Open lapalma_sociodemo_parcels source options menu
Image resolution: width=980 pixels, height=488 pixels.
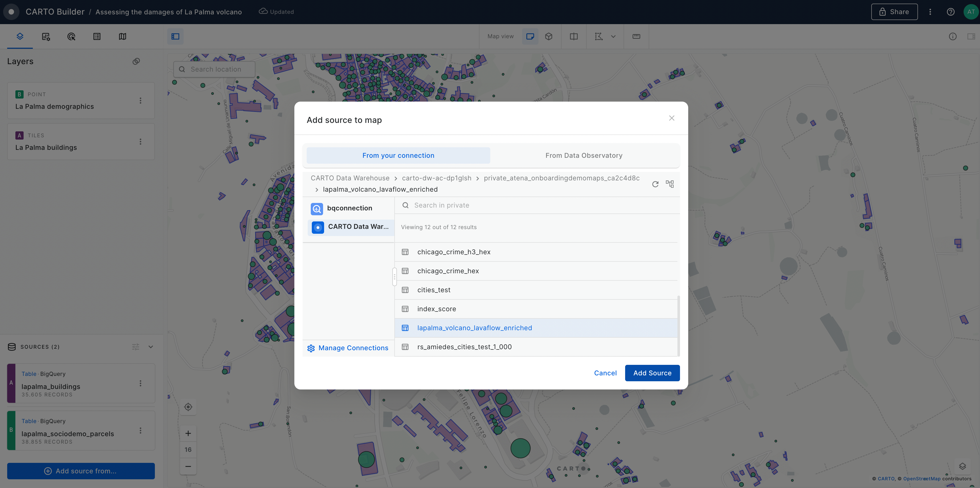pyautogui.click(x=140, y=431)
